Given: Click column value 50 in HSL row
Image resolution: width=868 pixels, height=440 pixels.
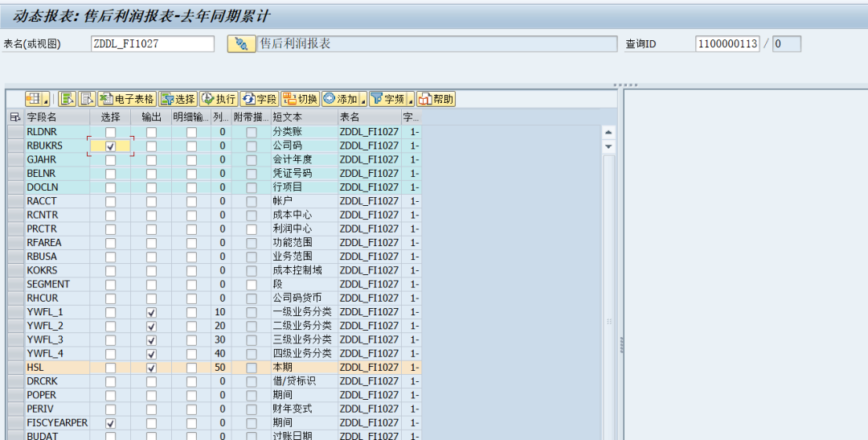Looking at the screenshot, I should tap(220, 368).
